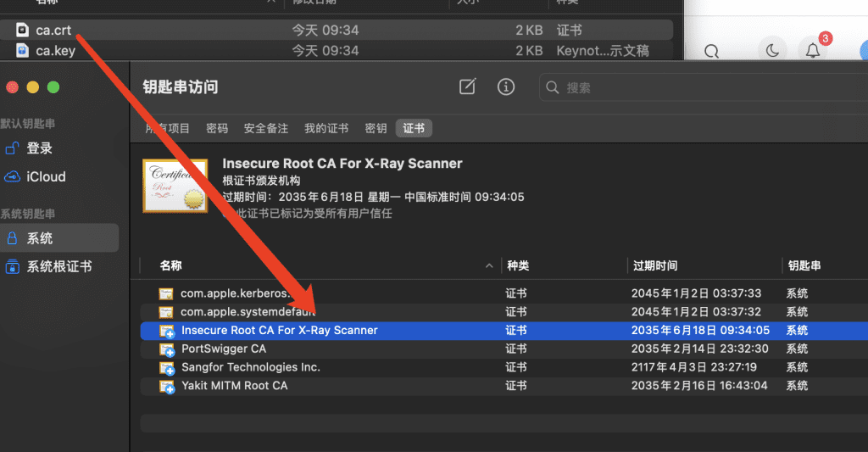Click the cabinet icon beside 系统根证书
This screenshot has width=868, height=452.
pyautogui.click(x=12, y=266)
